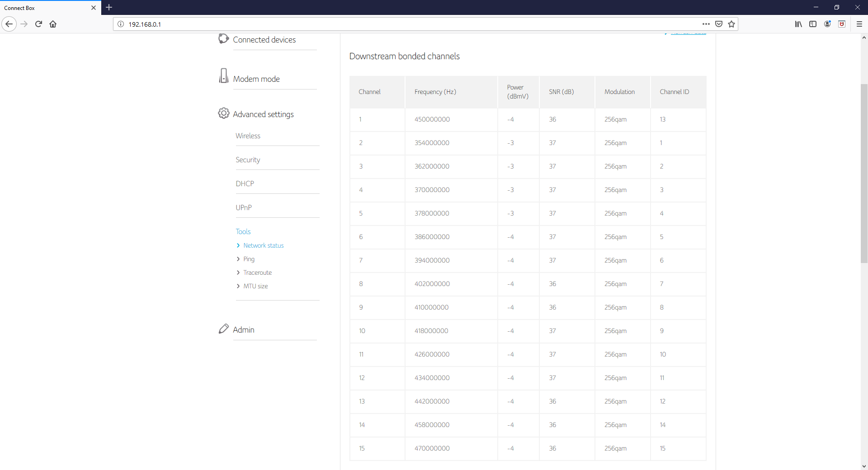Image resolution: width=868 pixels, height=470 pixels.
Task: Toggle the browser sidebar view icon
Action: click(x=813, y=24)
